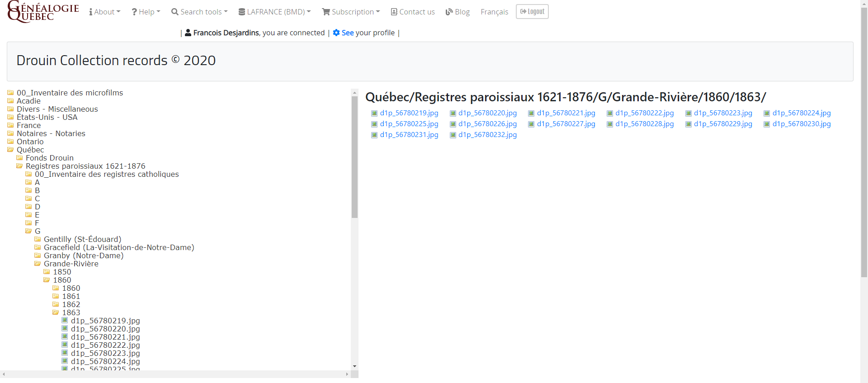Open d1p_56780232.jpg in right panel
Screen dimensions: 868x383
pyautogui.click(x=487, y=135)
